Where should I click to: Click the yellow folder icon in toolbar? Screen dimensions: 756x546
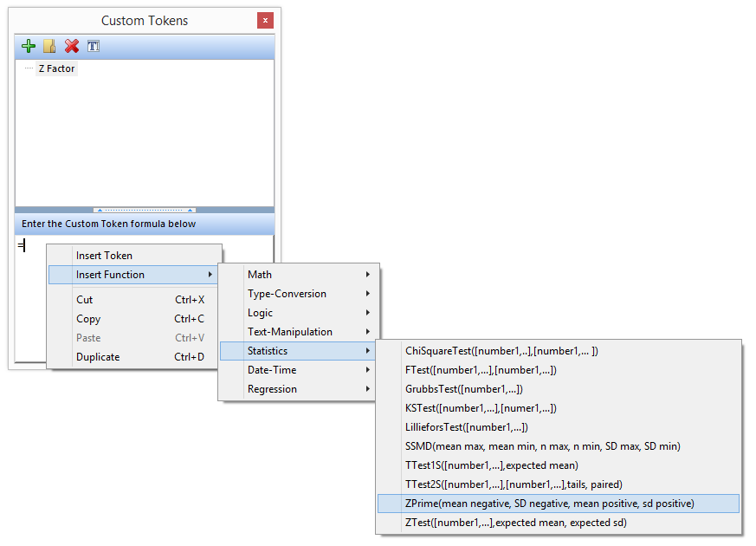tap(49, 46)
